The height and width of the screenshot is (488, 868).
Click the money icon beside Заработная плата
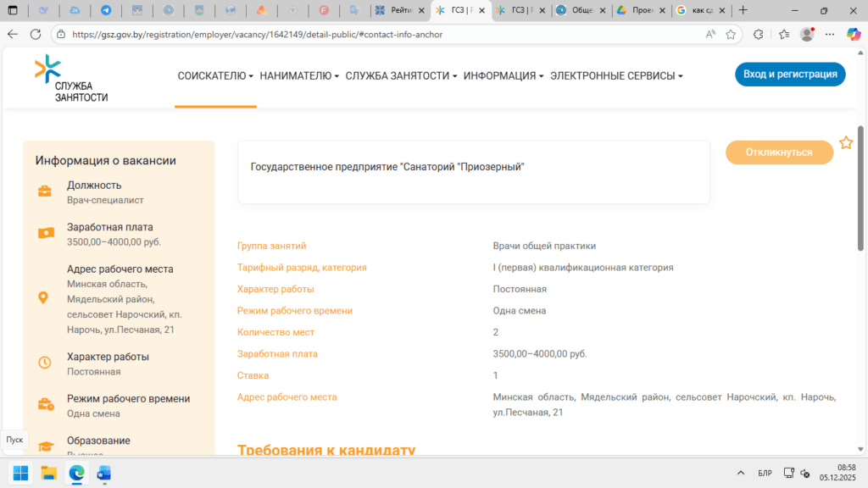pos(45,233)
